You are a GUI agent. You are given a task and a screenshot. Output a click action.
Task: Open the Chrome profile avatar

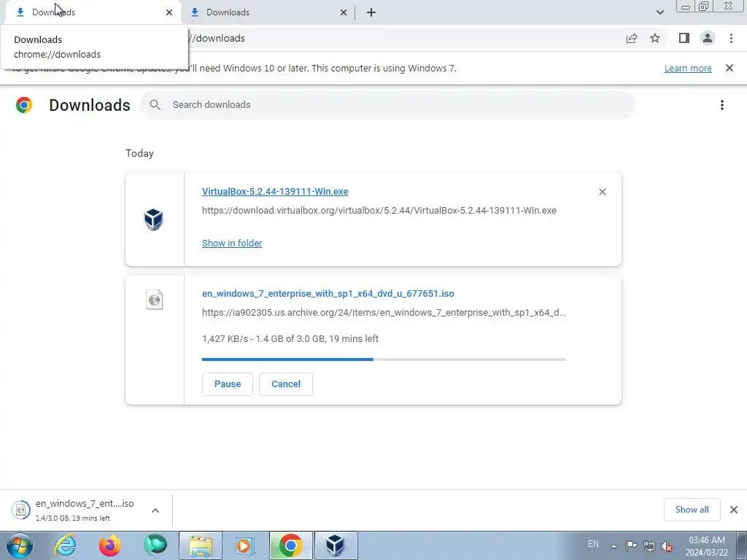click(x=708, y=38)
